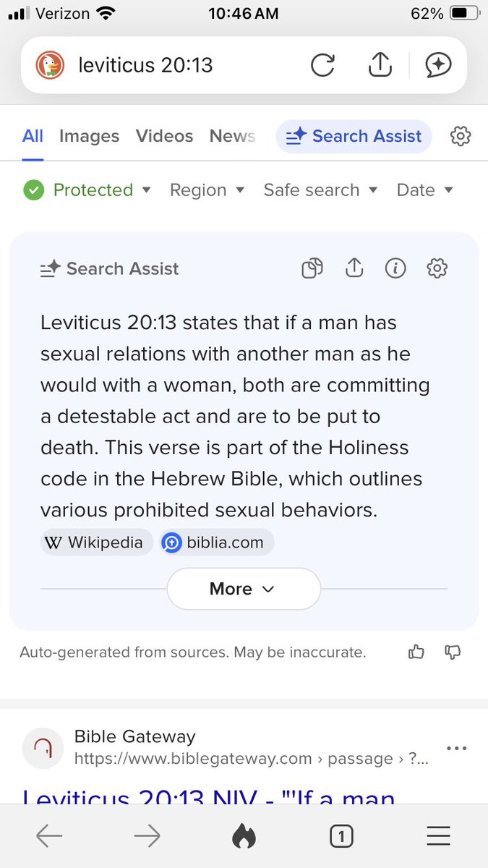The image size is (488, 868).
Task: Tap the fire button to clear data
Action: (x=244, y=837)
